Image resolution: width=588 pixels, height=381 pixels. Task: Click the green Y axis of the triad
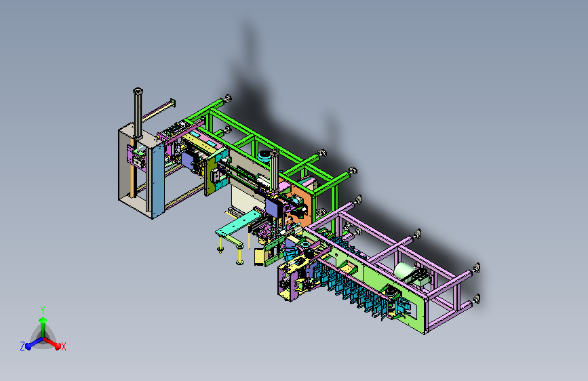[43, 327]
